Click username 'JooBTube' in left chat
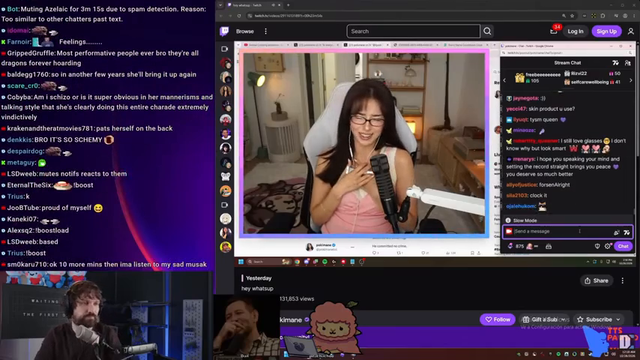Viewport: 640px width, 360px height. 23,208
